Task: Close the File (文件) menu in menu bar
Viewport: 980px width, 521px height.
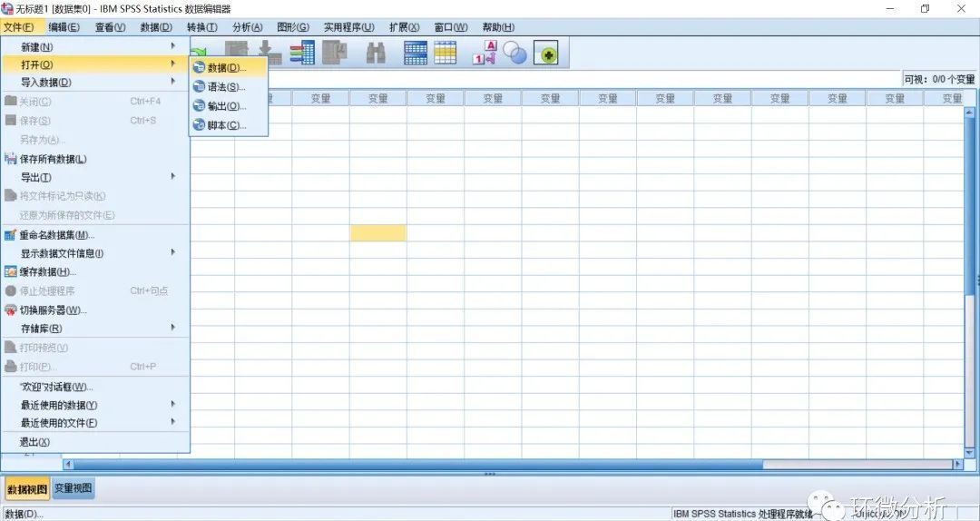Action: (x=19, y=27)
